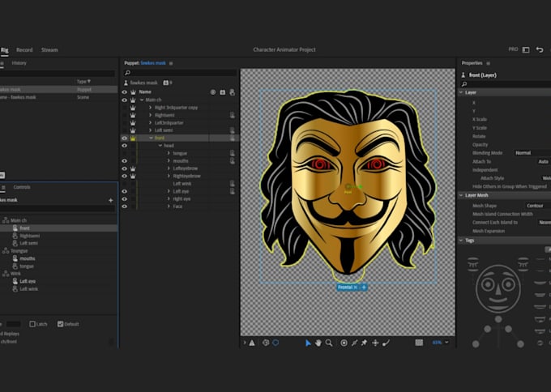This screenshot has height=392, width=551.
Task: Toggle the Latch checkbox
Action: (32, 324)
